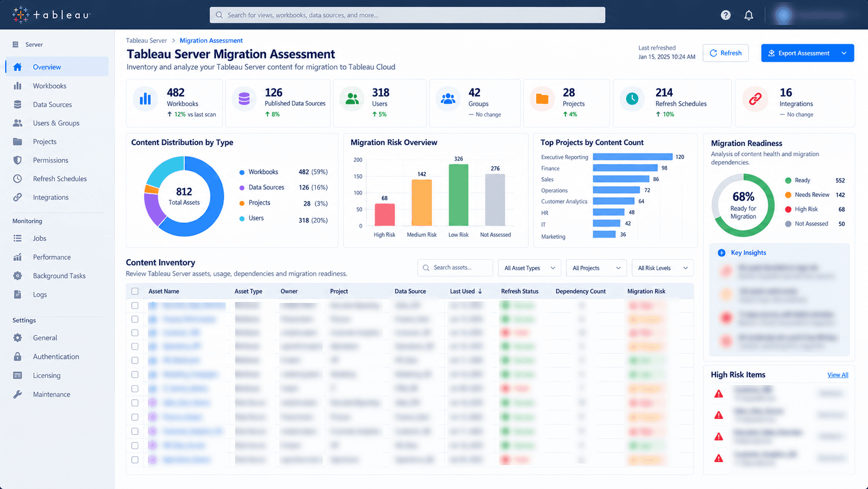The image size is (868, 489).
Task: Select Overview in the sidebar
Action: pyautogui.click(x=57, y=67)
